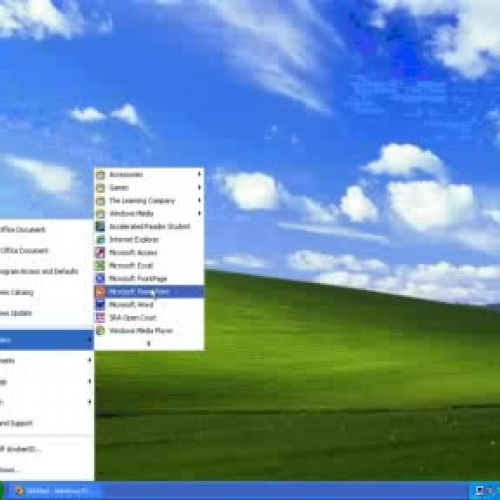Open the SRA Open Court program
Viewport: 500px width, 500px height.
(149, 317)
